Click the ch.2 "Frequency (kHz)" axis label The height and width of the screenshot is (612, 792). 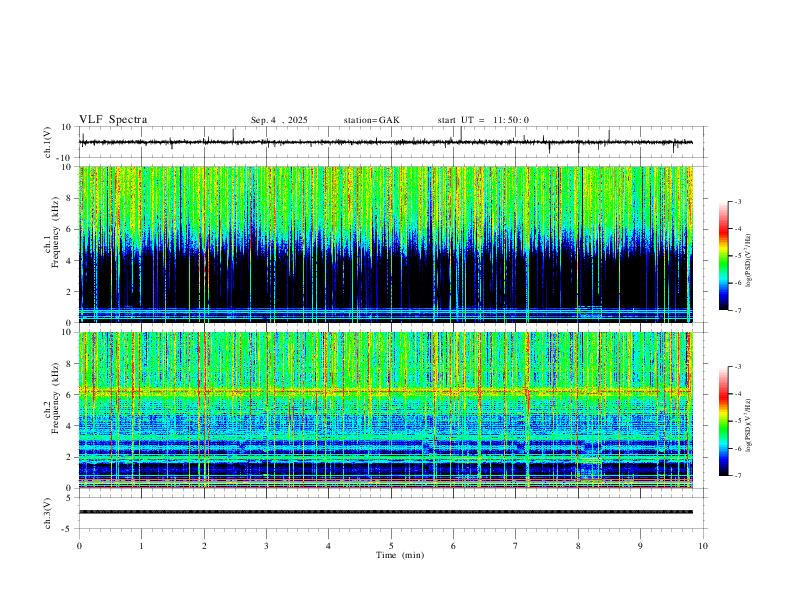point(55,398)
